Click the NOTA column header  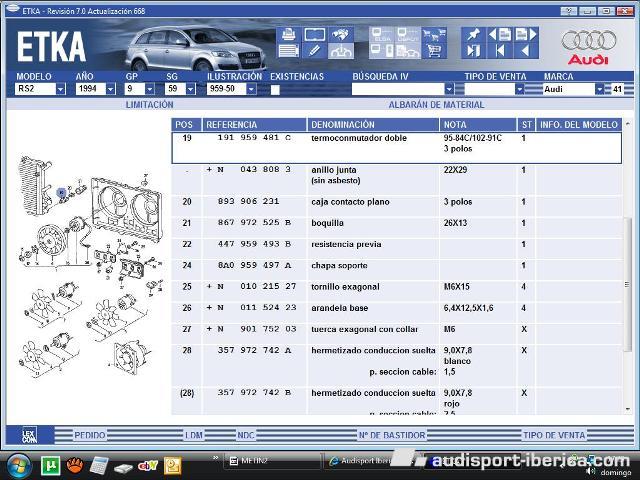click(x=478, y=124)
